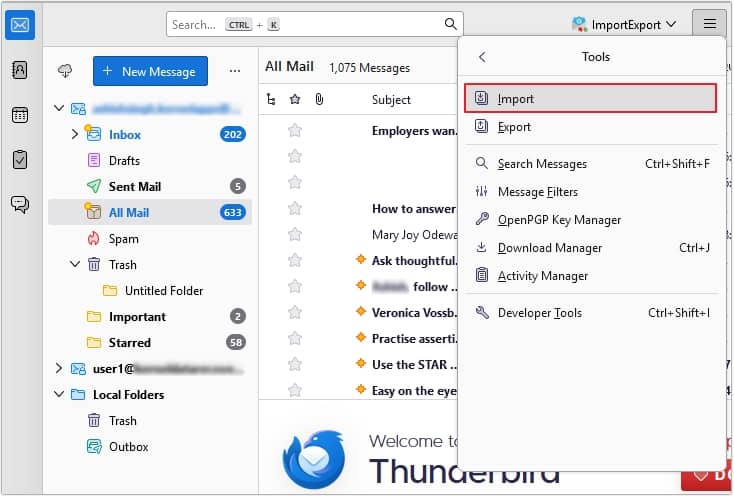The width and height of the screenshot is (734, 497).
Task: Open the Chat space
Action: pos(20,204)
